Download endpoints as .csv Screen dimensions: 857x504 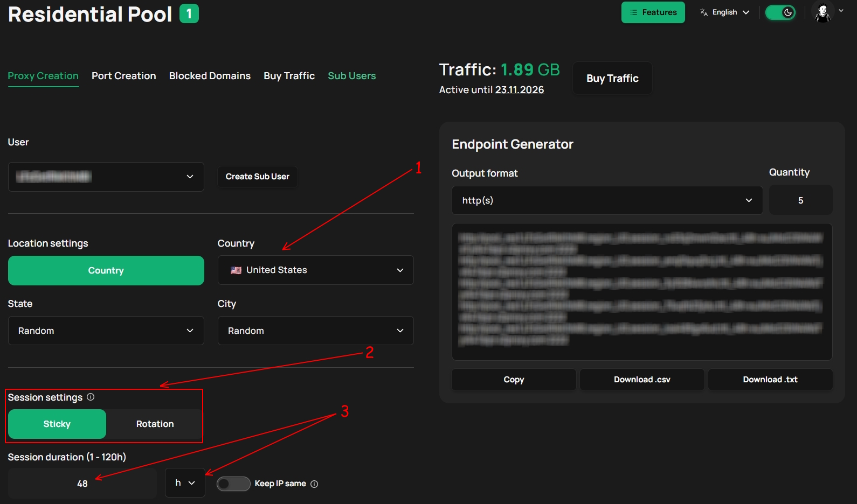(x=642, y=380)
